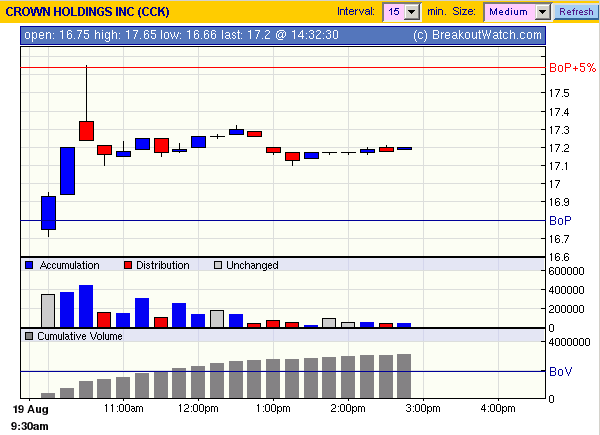Click the 19 Aug date label
The image size is (600, 435).
[31, 409]
